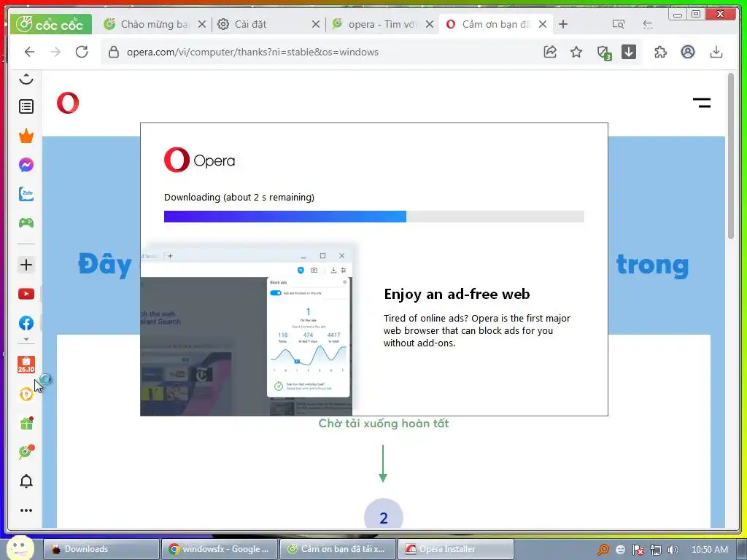Open the extensions puzzle icon
This screenshot has height=560, width=747.
pyautogui.click(x=661, y=52)
